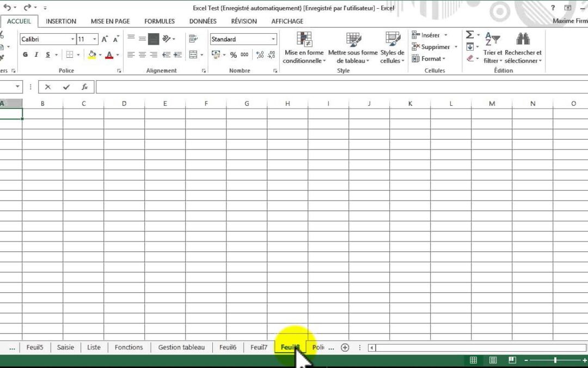The width and height of the screenshot is (588, 368).
Task: Toggle right horizontal alignment
Action: (154, 55)
